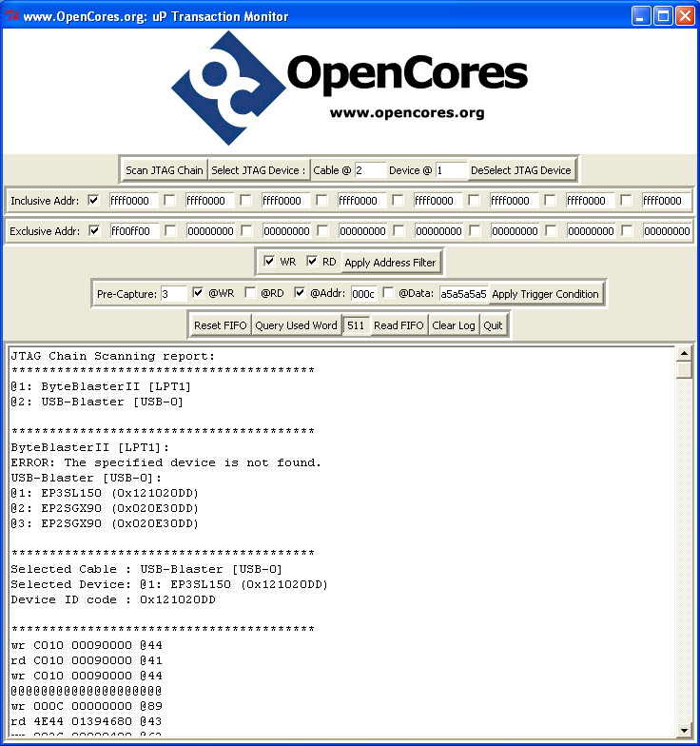Uncheck the first Inclusive Addr checkbox
Image resolution: width=700 pixels, height=746 pixels.
[x=94, y=201]
